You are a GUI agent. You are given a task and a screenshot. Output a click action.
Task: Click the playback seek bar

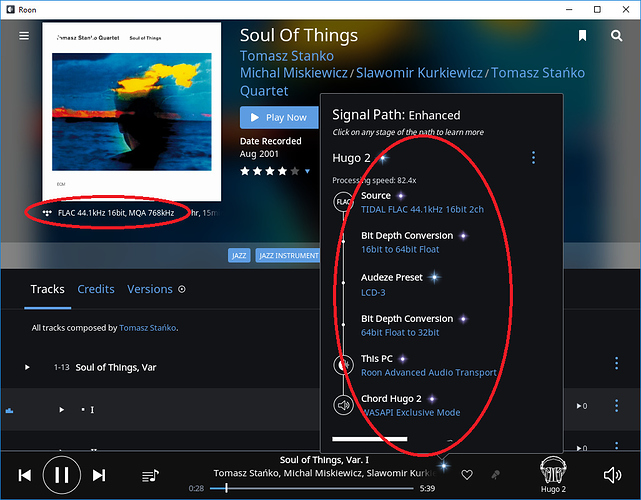coord(312,488)
